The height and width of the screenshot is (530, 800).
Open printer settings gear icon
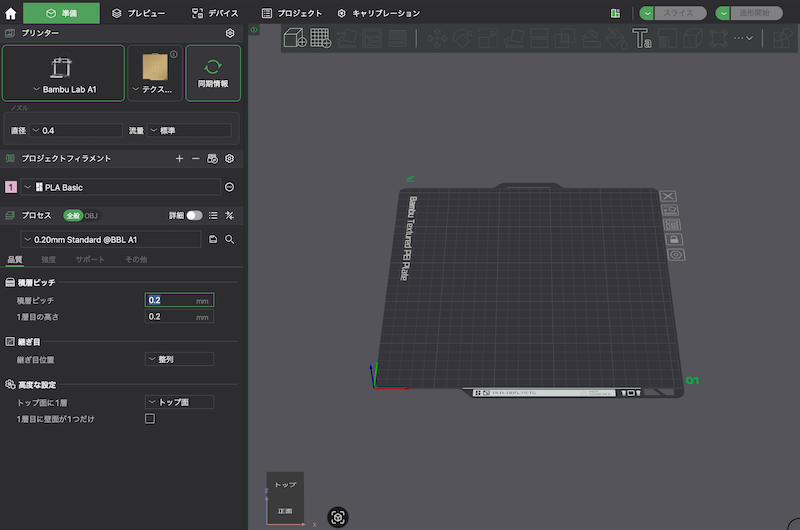coord(229,33)
